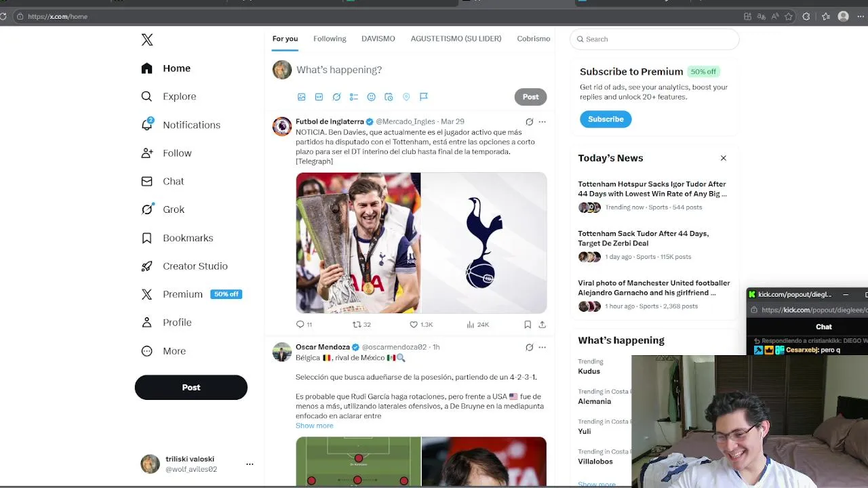
Task: Reply to Futbol de Inglaterra post
Action: (304, 325)
